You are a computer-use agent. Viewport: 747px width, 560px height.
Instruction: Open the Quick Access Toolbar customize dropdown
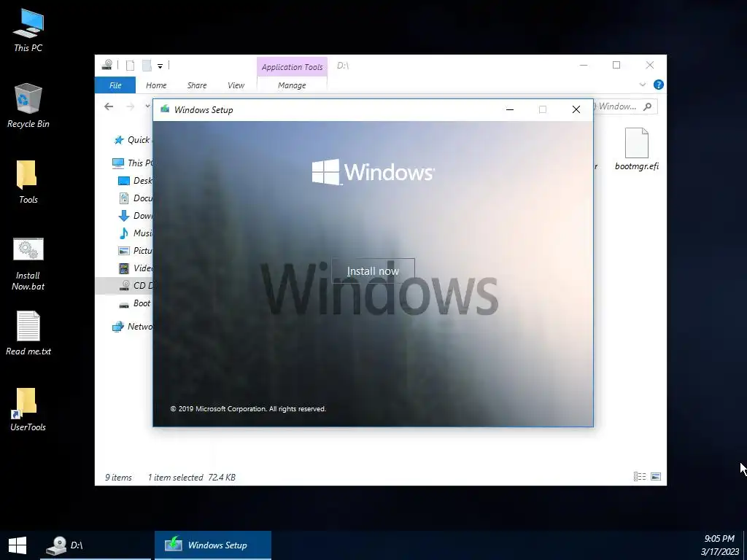click(160, 66)
